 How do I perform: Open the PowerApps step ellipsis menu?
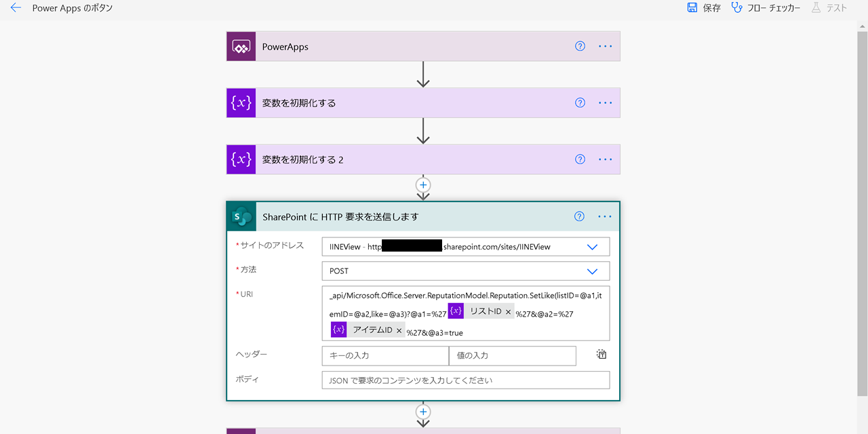click(x=605, y=47)
